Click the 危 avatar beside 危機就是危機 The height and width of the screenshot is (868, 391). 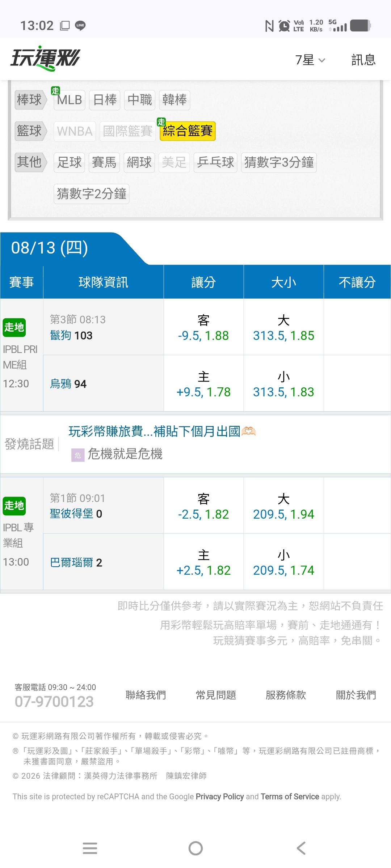click(77, 455)
